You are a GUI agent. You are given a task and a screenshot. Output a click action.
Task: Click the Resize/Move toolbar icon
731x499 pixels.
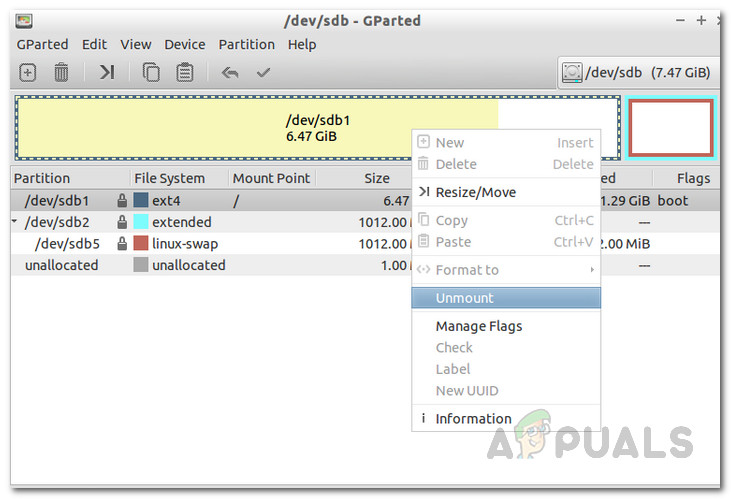point(107,72)
